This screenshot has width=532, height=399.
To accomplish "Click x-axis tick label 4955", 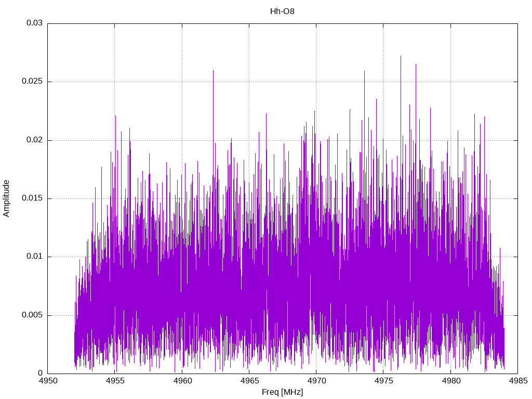I will (115, 381).
